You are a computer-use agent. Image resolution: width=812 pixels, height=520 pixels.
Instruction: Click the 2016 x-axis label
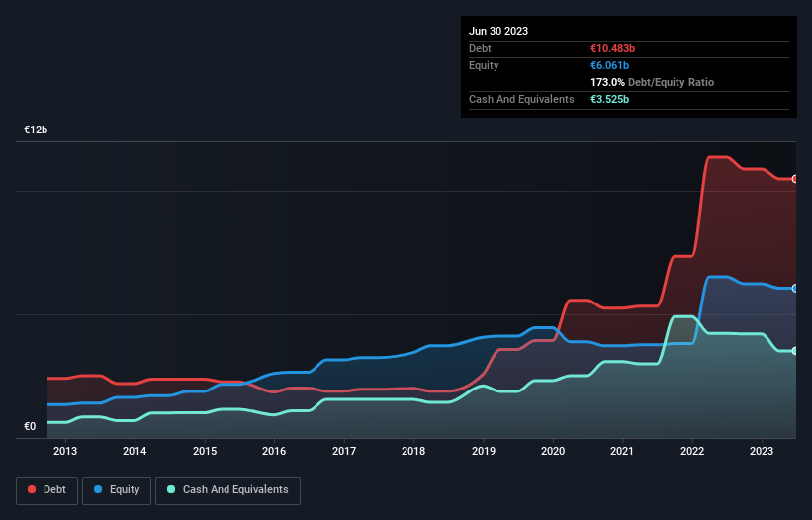pyautogui.click(x=274, y=451)
